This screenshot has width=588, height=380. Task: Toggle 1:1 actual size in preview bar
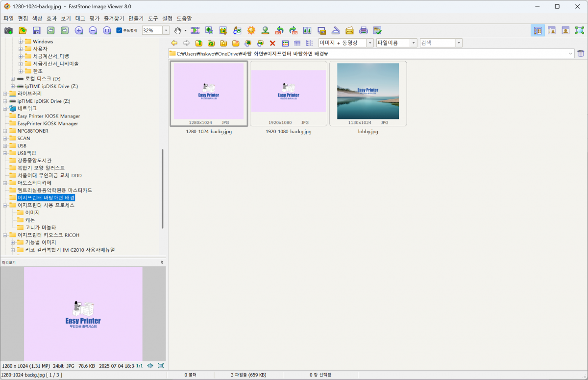click(139, 366)
